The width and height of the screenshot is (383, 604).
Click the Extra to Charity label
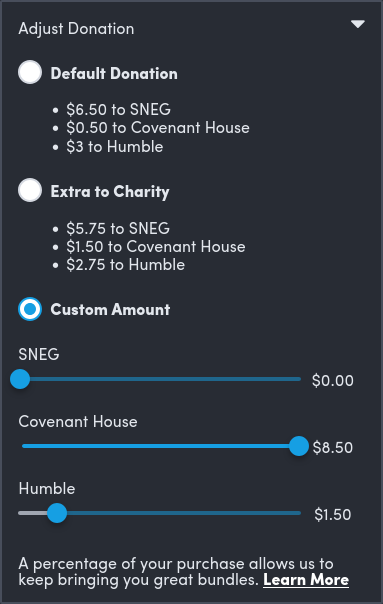point(110,191)
